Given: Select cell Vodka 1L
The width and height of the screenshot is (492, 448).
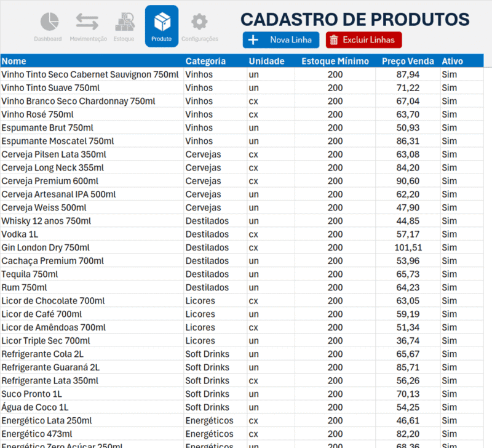Looking at the screenshot, I should point(92,234).
